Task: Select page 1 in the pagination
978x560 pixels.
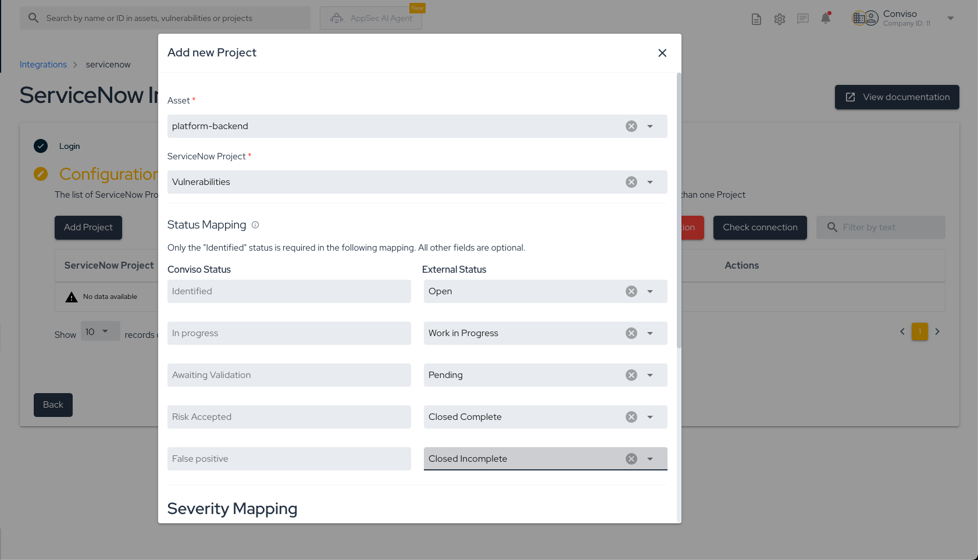Action: pos(919,331)
